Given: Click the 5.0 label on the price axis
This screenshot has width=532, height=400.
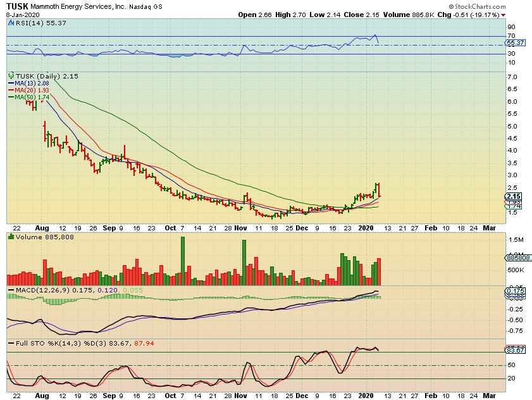Looking at the screenshot, I should [x=512, y=127].
